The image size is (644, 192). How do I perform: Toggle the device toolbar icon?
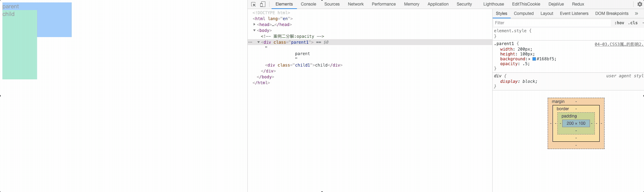[263, 4]
